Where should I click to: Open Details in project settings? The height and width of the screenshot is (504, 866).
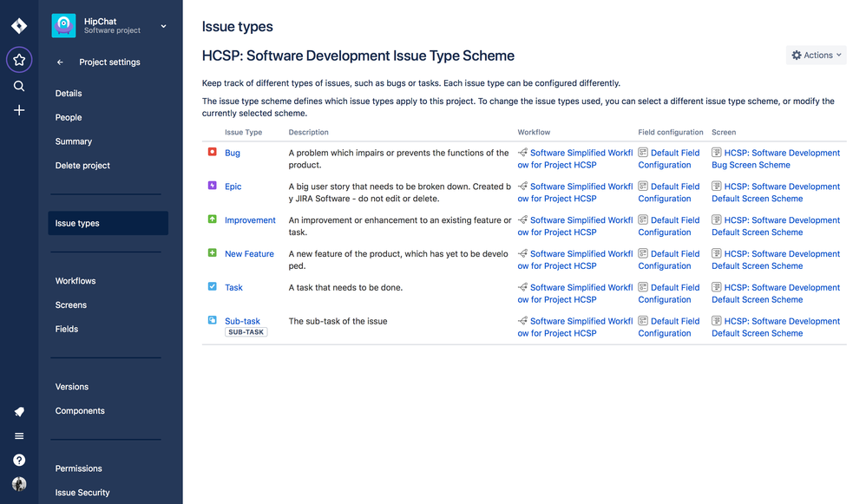pyautogui.click(x=69, y=94)
